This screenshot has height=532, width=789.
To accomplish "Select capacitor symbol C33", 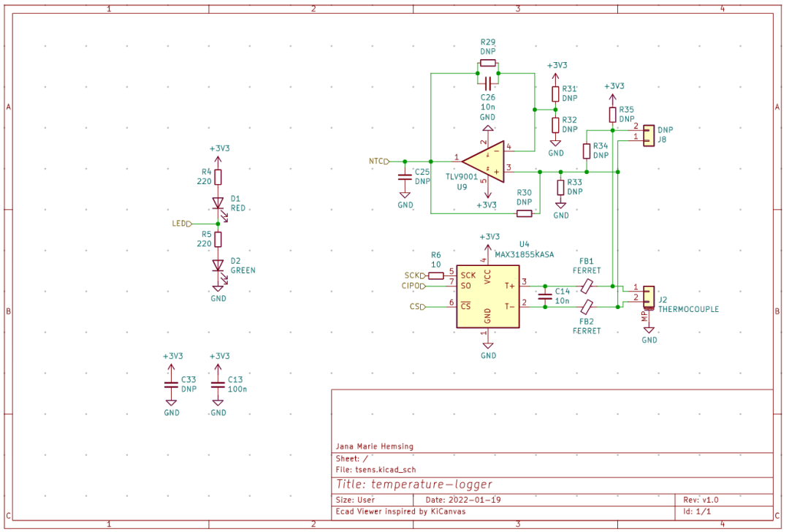I will tap(172, 385).
